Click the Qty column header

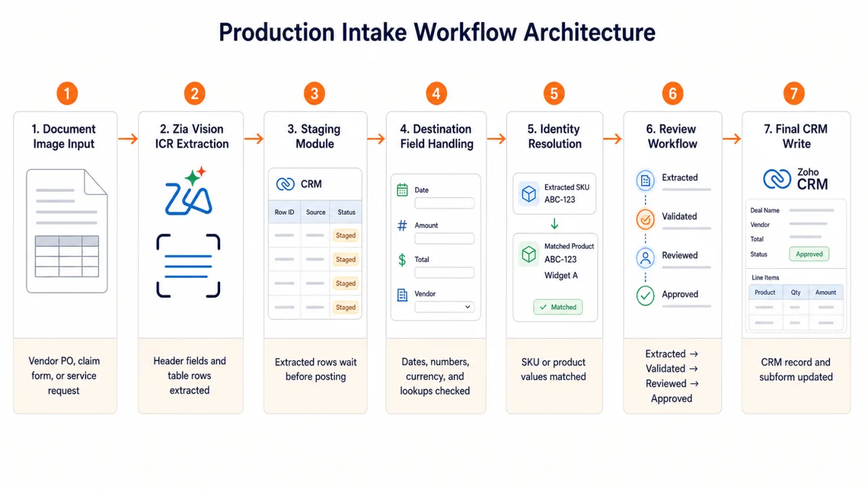click(x=795, y=292)
